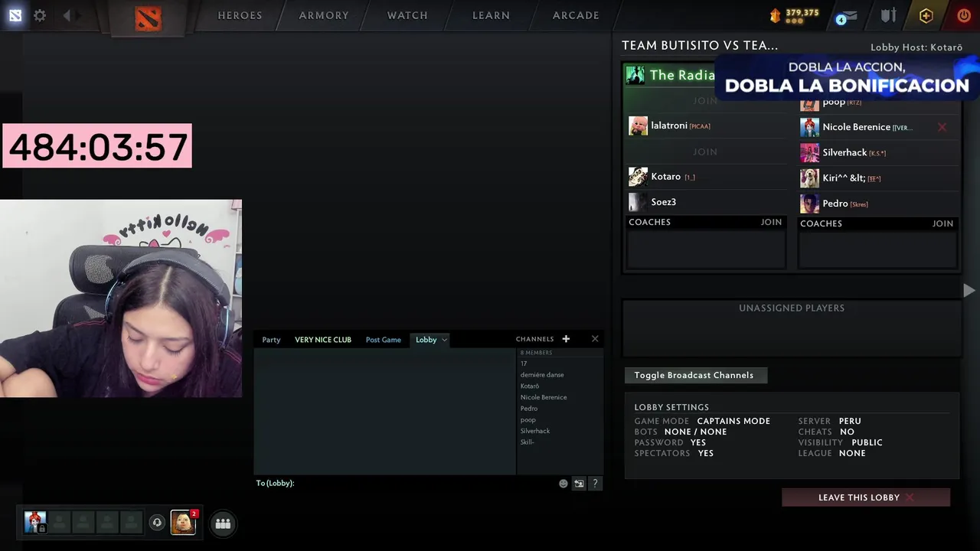
Task: Click the shards currency icon
Action: pyautogui.click(x=775, y=15)
